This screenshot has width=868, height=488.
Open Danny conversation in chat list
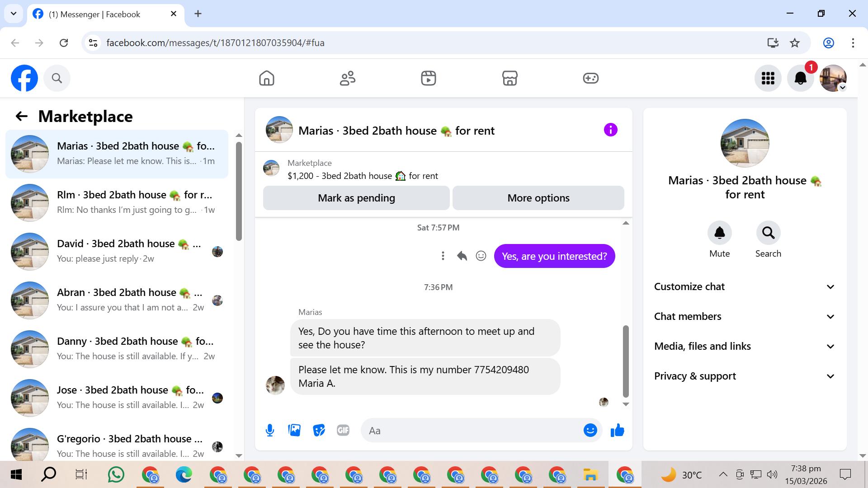[x=117, y=349]
